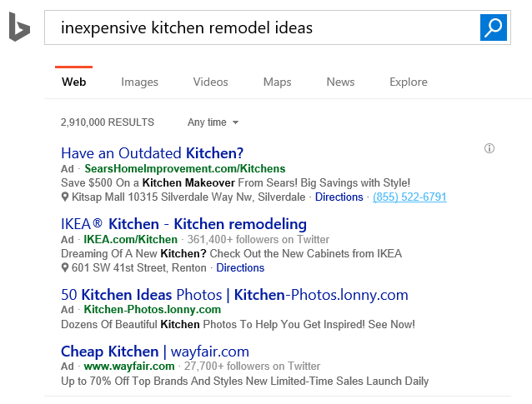
Task: Call Sears phone number (855) 522-6791
Action: (409, 197)
